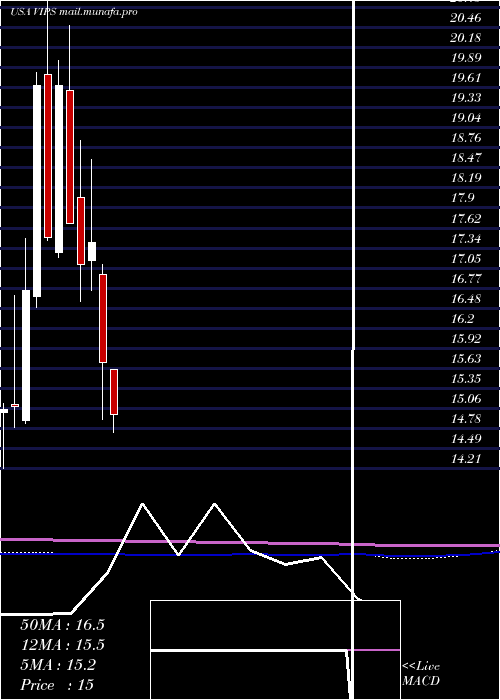Viewport: 500px width, 700px height.
Task: Click the tiny red candle near 15.06
Action: 15,405
